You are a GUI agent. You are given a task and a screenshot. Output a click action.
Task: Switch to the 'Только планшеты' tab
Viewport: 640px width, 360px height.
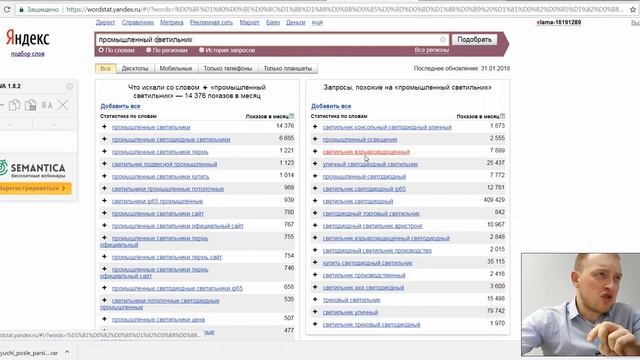(x=288, y=68)
